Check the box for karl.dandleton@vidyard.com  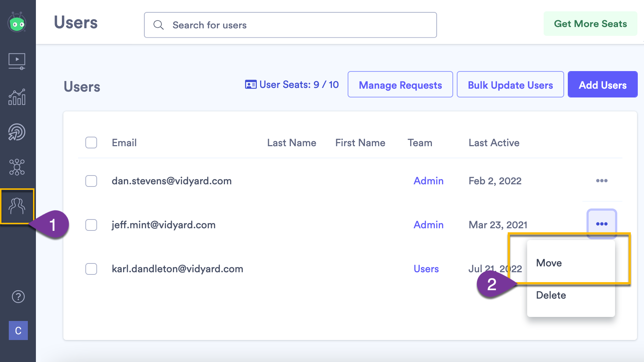point(91,269)
